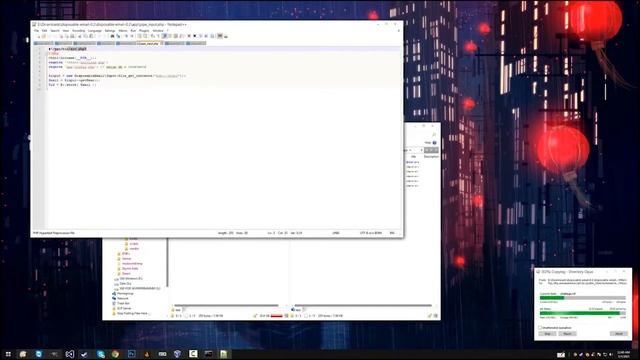Open the File menu in Notepad++
The height and width of the screenshot is (360, 640).
pos(36,31)
